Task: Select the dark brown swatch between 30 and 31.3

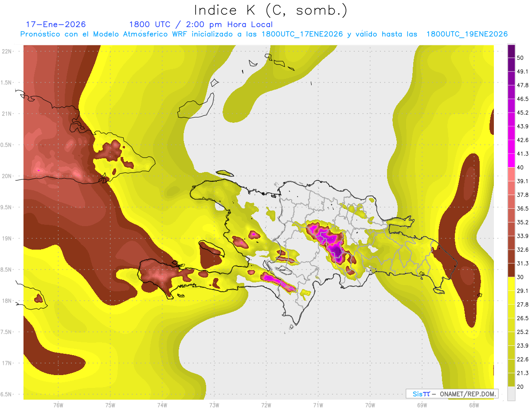Action: pyautogui.click(x=511, y=270)
